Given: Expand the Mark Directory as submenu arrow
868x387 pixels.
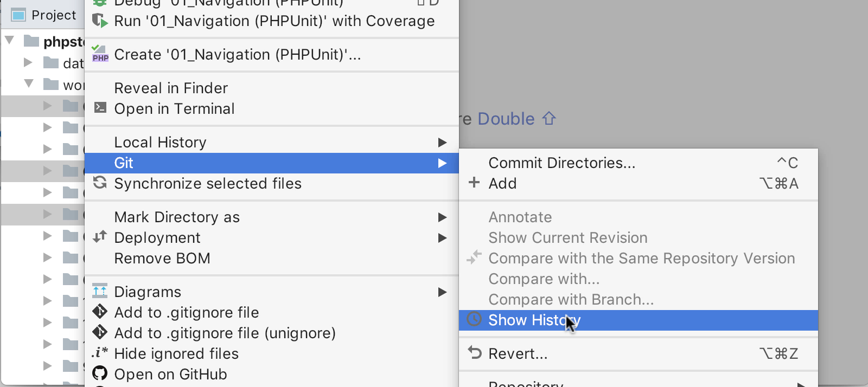Looking at the screenshot, I should point(442,217).
